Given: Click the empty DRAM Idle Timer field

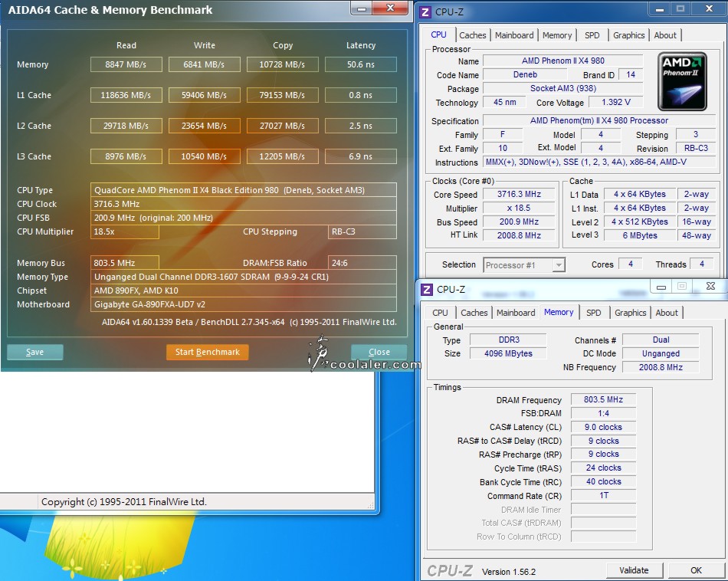Looking at the screenshot, I should 603,510.
